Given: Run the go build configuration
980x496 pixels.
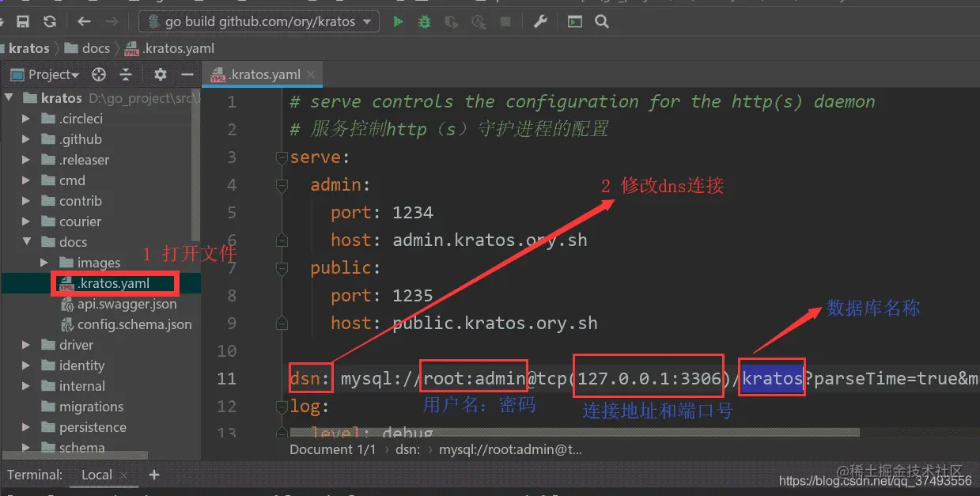Looking at the screenshot, I should coord(398,21).
